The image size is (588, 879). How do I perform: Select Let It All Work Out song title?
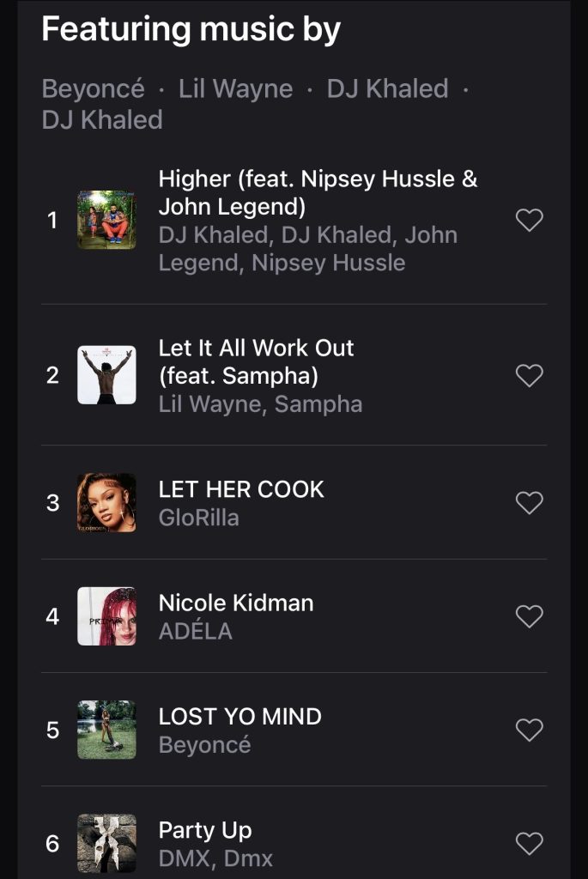point(256,362)
